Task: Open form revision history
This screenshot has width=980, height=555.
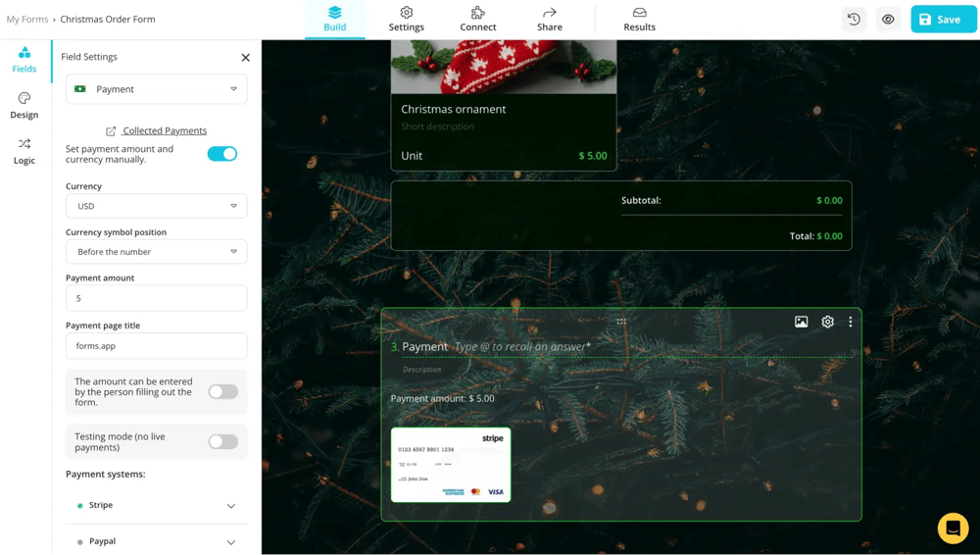Action: tap(854, 20)
